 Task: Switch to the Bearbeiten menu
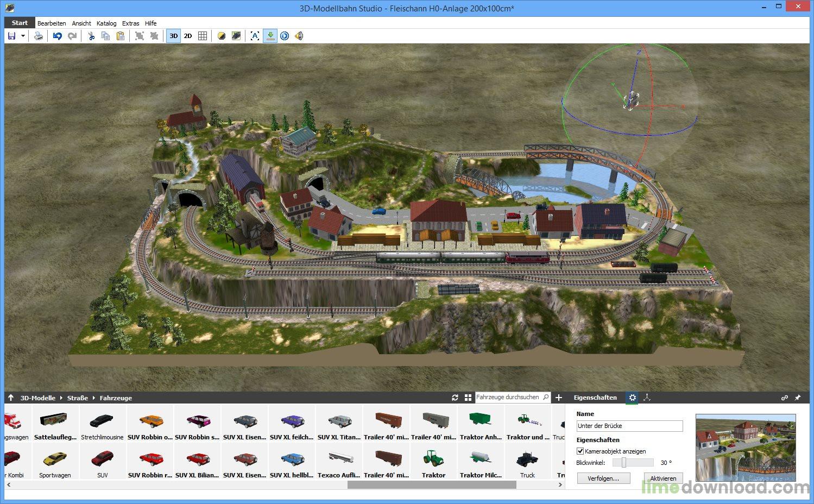52,23
